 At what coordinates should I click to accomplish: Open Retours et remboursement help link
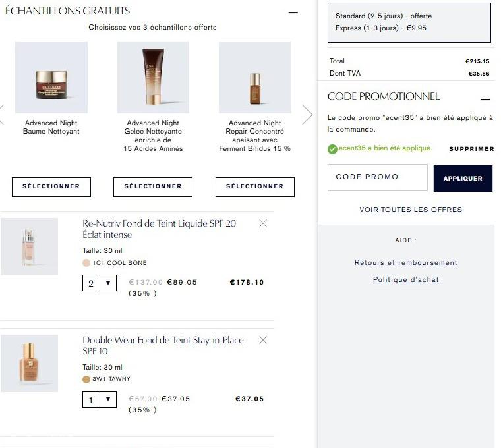click(406, 262)
